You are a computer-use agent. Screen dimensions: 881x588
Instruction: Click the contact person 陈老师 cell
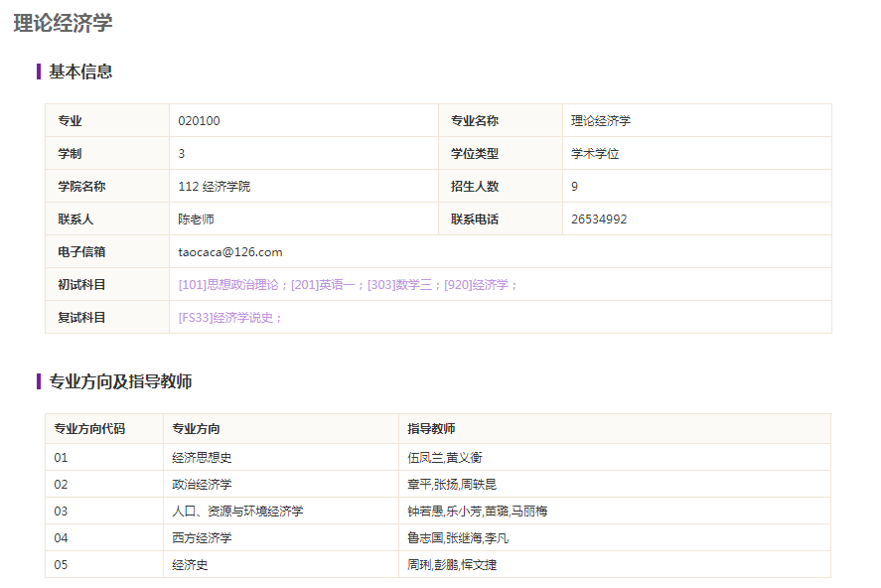(x=197, y=220)
